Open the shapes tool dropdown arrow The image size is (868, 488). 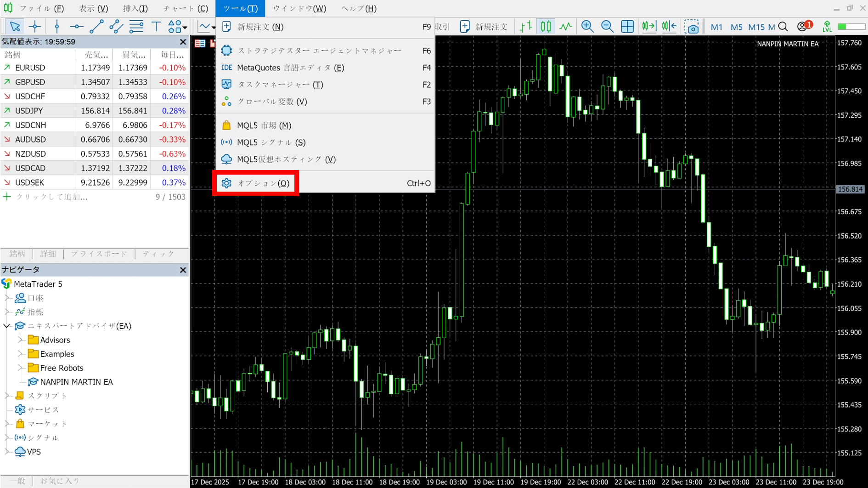click(185, 28)
